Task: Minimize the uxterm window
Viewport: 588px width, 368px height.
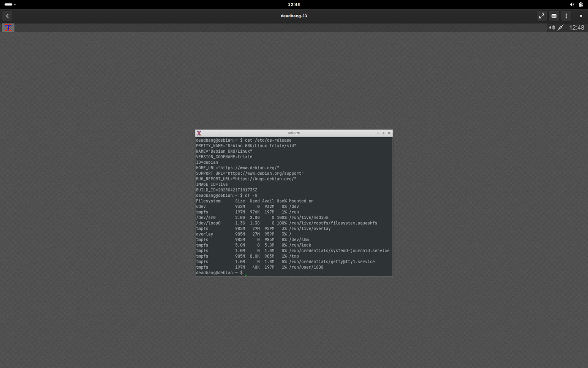Action: (378, 133)
